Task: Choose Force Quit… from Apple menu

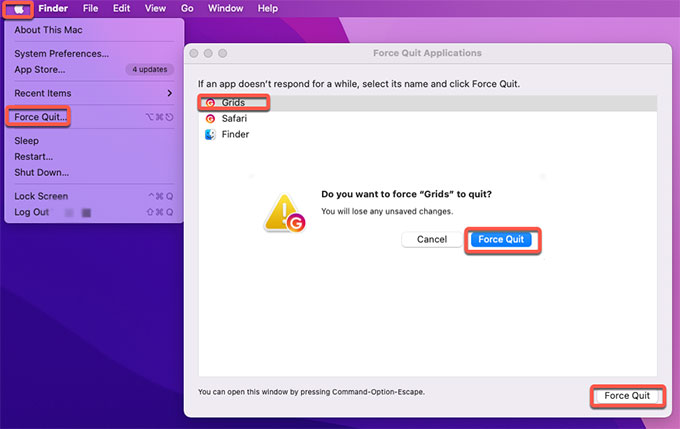Action: pos(41,117)
